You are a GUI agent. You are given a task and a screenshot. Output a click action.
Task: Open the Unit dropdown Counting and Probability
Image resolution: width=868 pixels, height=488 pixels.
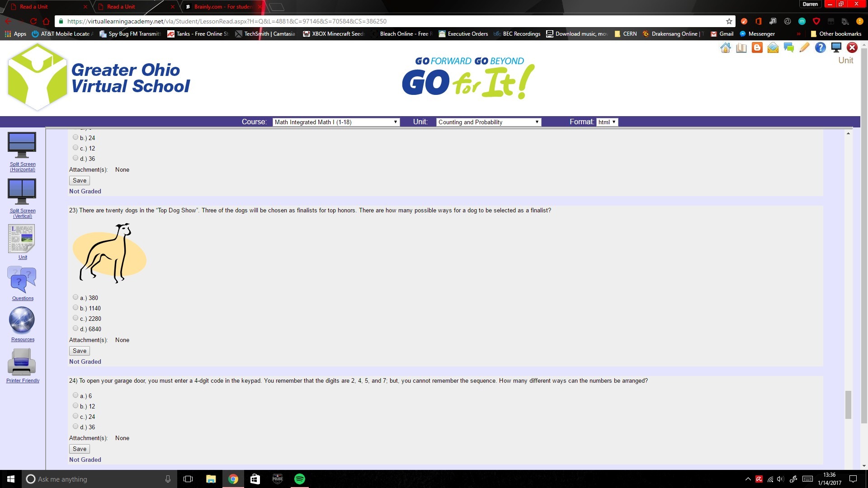[488, 122]
